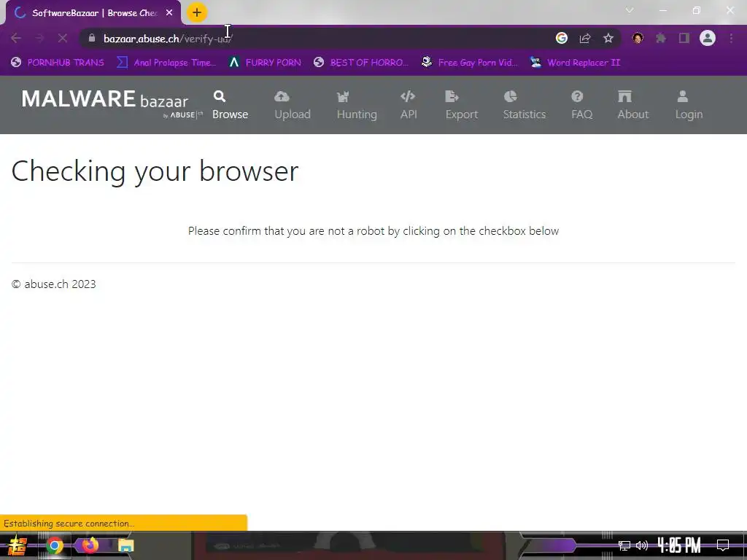Share this page icon
Viewport: 747px width, 560px height.
[585, 38]
